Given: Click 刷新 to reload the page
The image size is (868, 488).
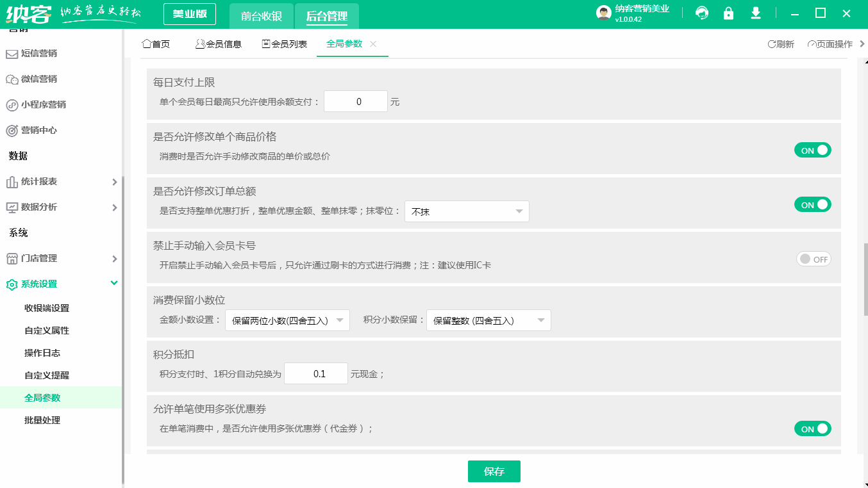Looking at the screenshot, I should tap(780, 44).
